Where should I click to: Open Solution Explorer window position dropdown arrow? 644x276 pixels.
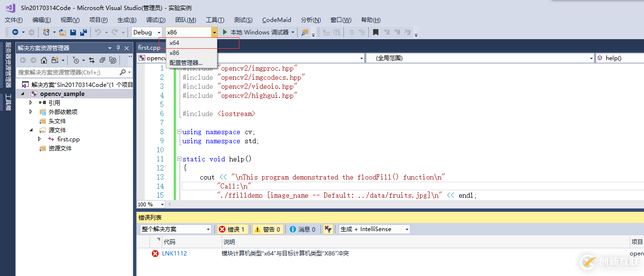pyautogui.click(x=110, y=48)
